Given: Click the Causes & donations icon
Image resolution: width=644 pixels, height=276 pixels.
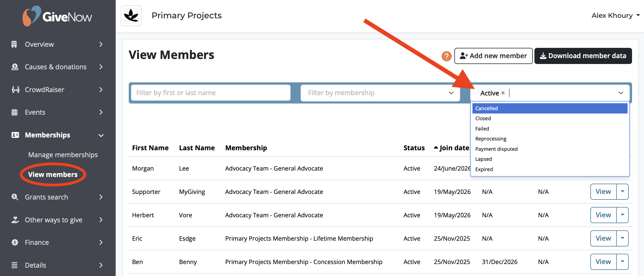Looking at the screenshot, I should [x=15, y=67].
